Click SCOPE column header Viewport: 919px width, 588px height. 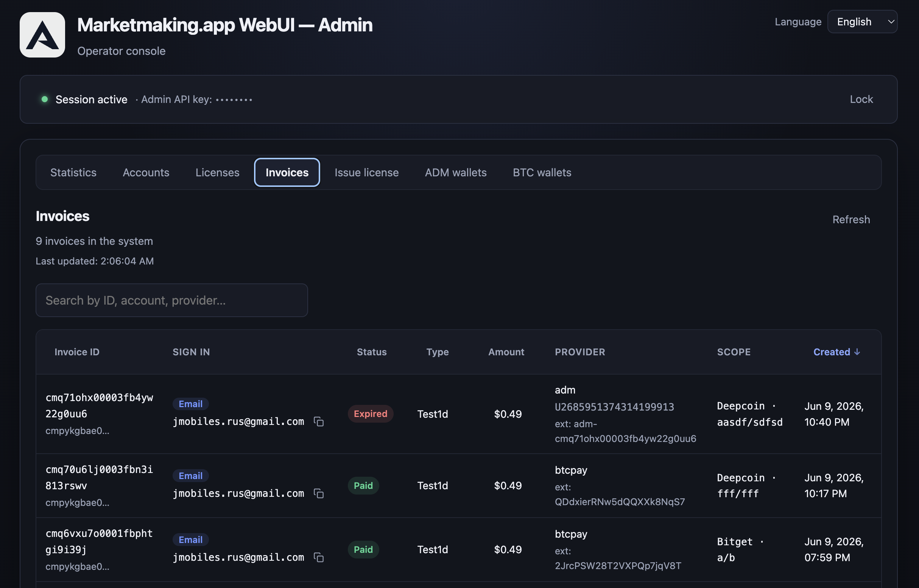(x=734, y=352)
